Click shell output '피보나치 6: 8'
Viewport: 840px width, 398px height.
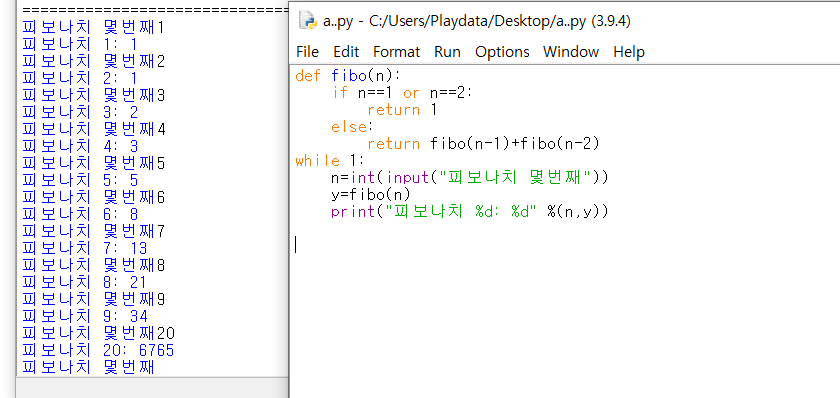80,214
